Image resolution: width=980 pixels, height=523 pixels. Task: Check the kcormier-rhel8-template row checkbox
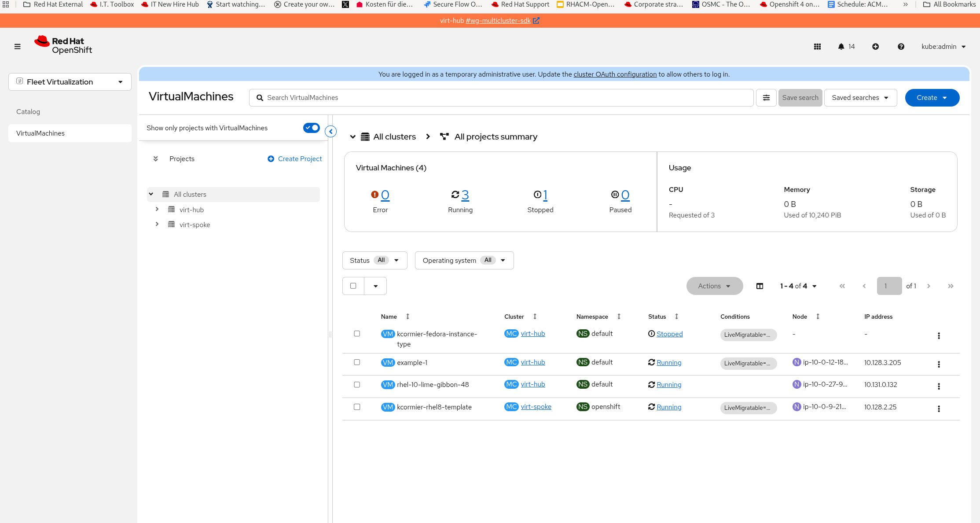click(357, 407)
